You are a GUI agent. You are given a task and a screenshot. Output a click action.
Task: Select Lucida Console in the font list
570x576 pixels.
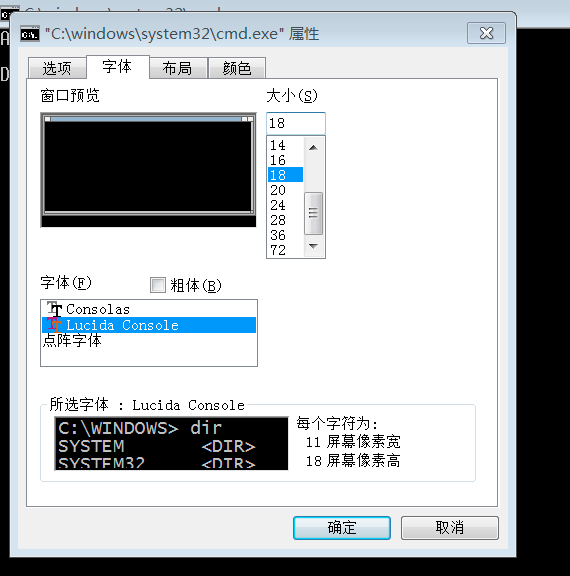(x=149, y=325)
